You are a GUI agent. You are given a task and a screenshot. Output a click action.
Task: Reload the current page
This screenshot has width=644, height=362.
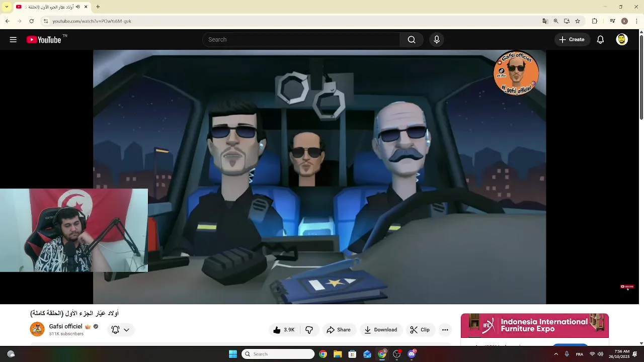coord(31,21)
